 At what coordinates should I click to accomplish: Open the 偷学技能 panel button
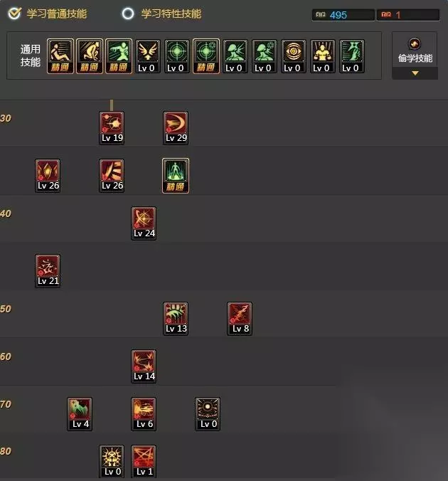(415, 50)
